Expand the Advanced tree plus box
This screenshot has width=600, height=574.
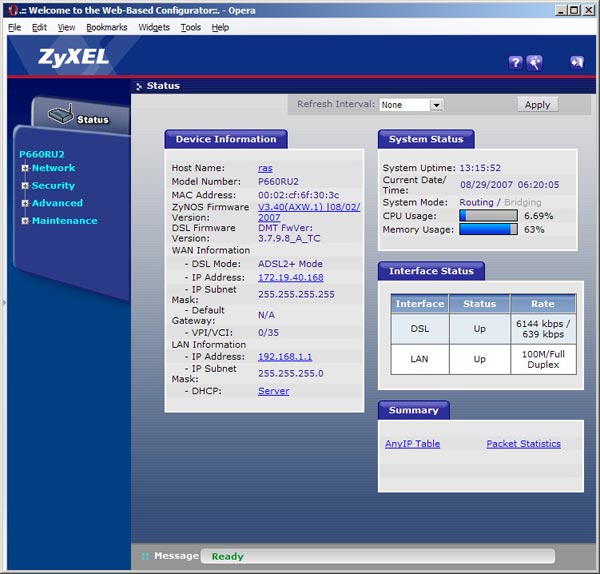click(x=25, y=203)
